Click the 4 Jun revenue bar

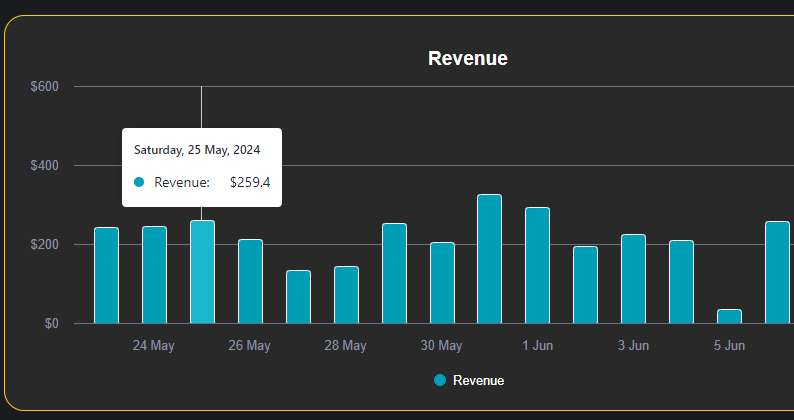681,282
